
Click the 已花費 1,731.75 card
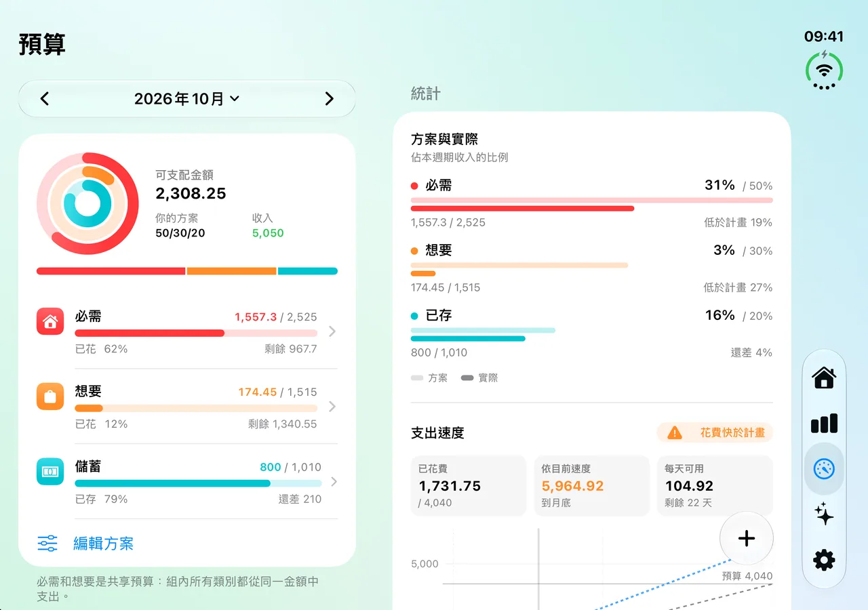tap(469, 486)
